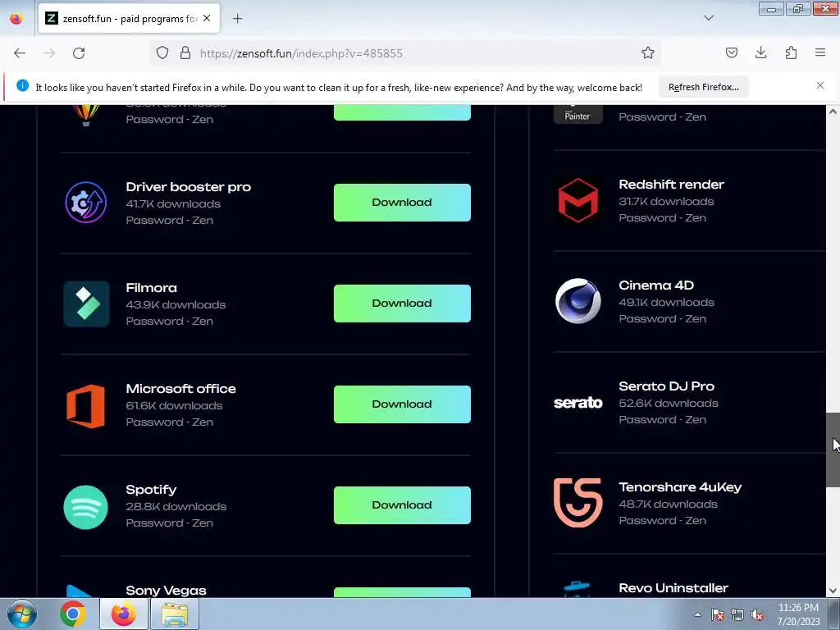Open the Firefox hamburger menu
This screenshot has height=630, width=840.
[x=820, y=52]
